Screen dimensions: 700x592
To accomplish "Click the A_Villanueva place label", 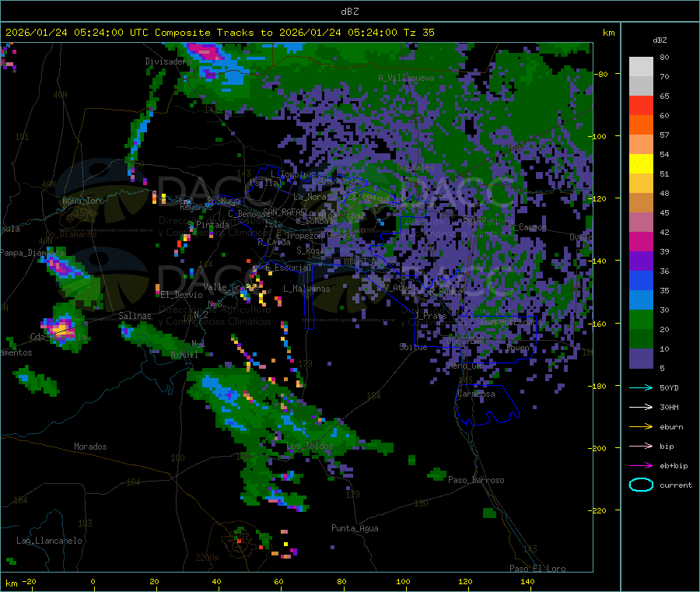I will click(x=406, y=78).
